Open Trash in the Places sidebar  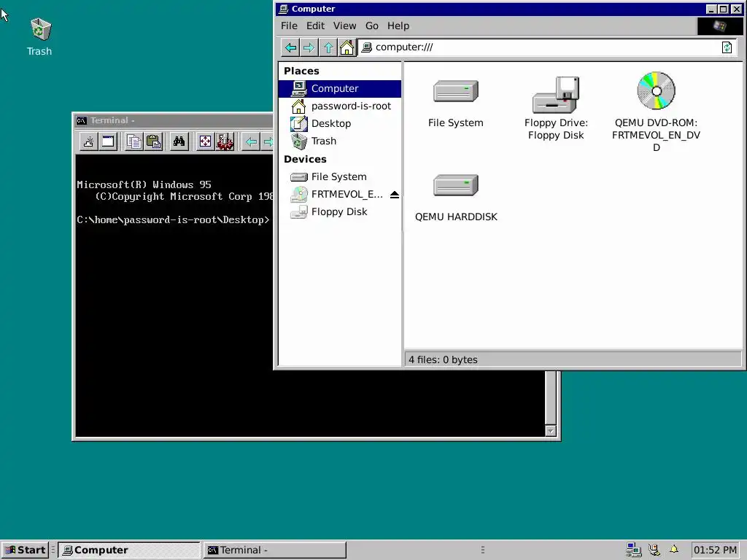[340, 141]
